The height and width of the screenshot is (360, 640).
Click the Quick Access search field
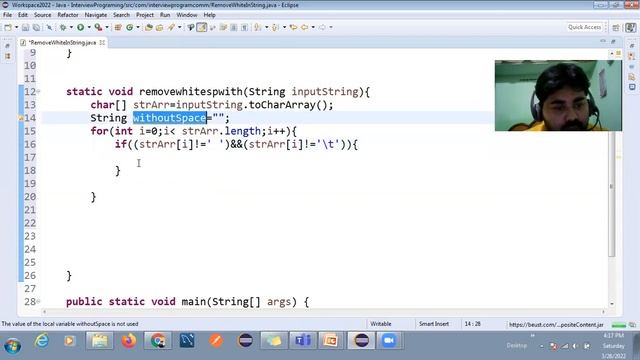coord(584,27)
